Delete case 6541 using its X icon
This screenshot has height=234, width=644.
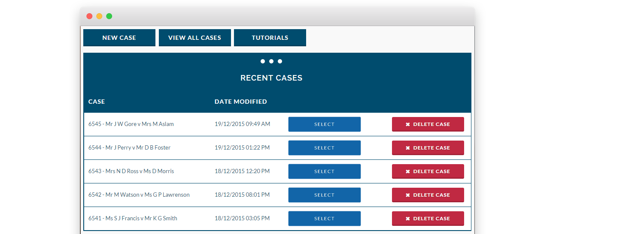pyautogui.click(x=408, y=219)
